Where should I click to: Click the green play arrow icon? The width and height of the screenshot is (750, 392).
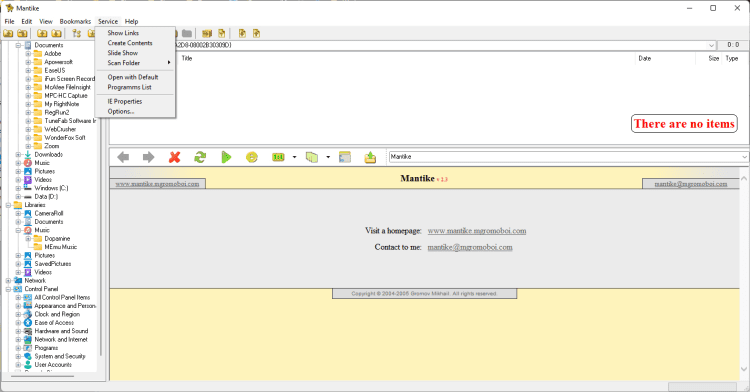point(226,157)
